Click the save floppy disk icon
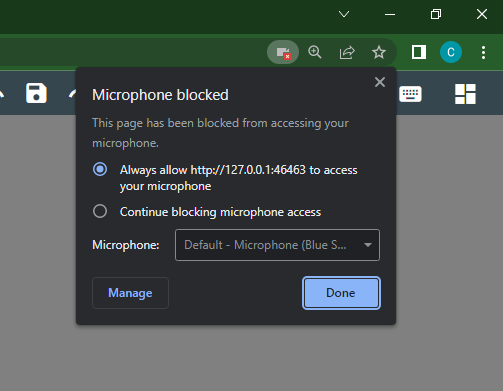The height and width of the screenshot is (391, 503). pyautogui.click(x=36, y=93)
